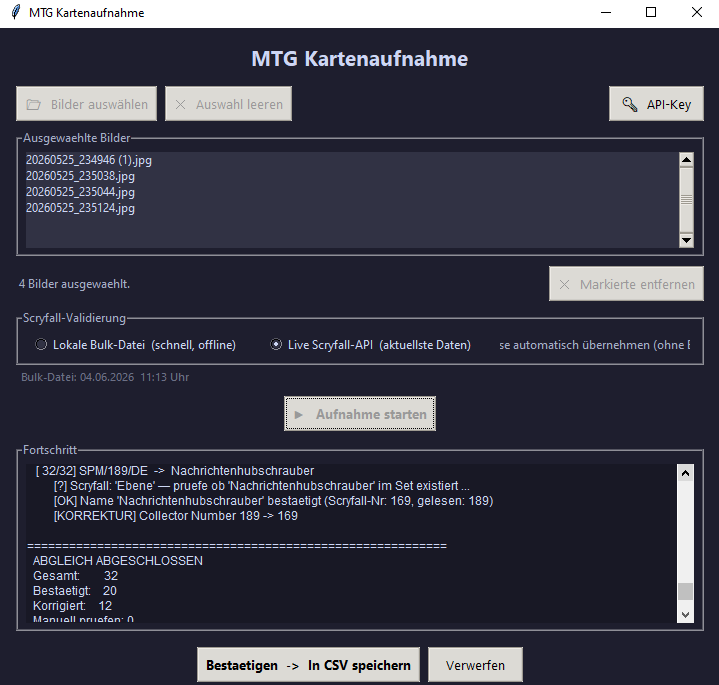Click the progress log scrollbar down arrow
This screenshot has width=719, height=685.
click(x=686, y=615)
